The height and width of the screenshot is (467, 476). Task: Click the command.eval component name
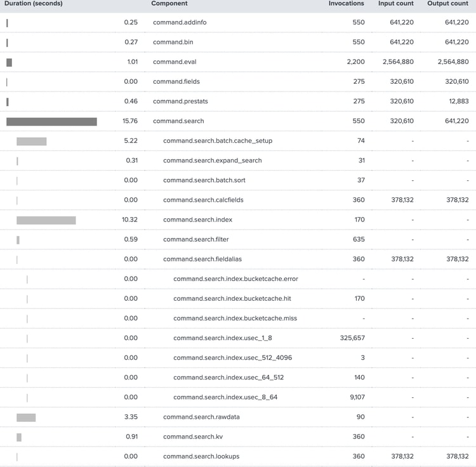tap(174, 62)
